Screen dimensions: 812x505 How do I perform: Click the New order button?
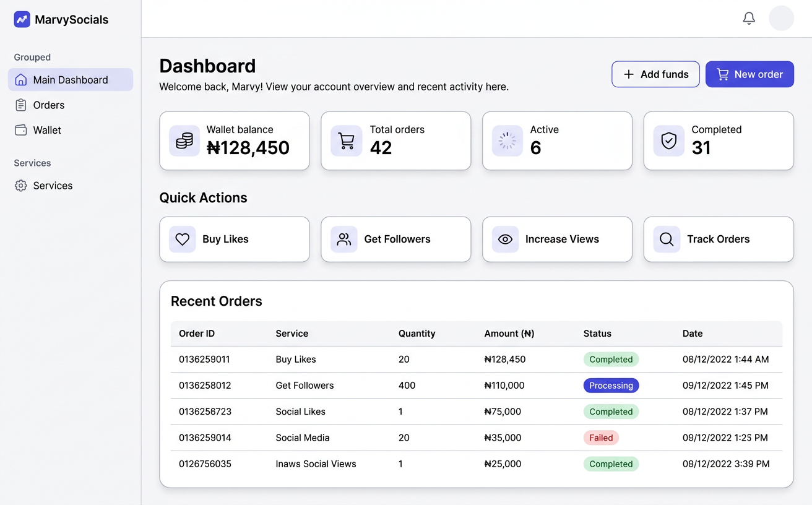[x=749, y=74]
